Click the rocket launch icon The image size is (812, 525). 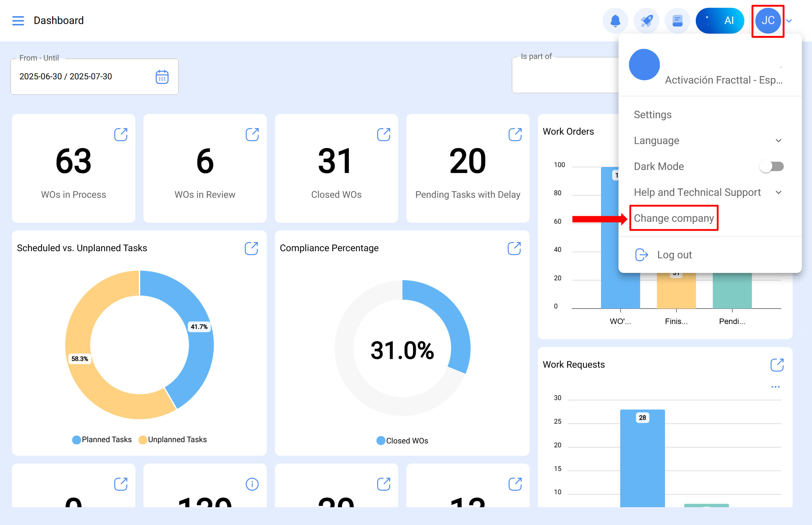pos(646,20)
